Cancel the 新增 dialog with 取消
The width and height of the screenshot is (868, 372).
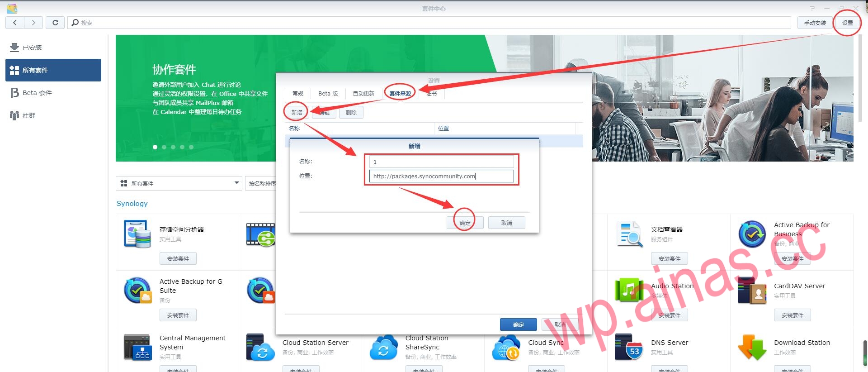click(x=507, y=223)
